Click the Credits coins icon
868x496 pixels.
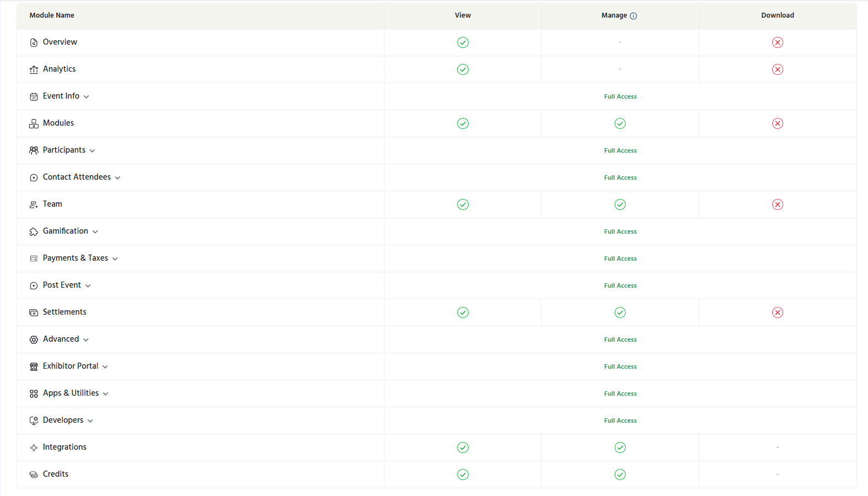pyautogui.click(x=34, y=475)
